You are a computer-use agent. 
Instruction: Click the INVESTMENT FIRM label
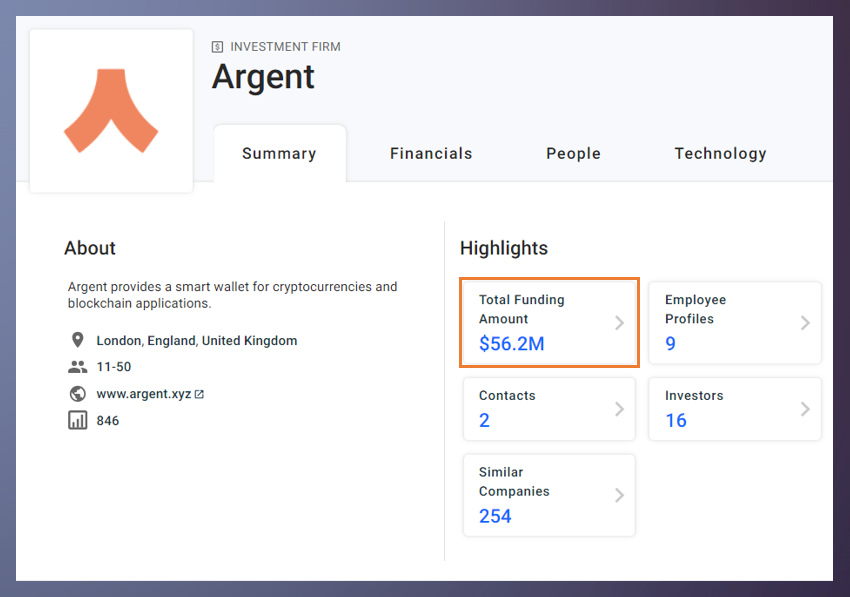click(x=286, y=47)
